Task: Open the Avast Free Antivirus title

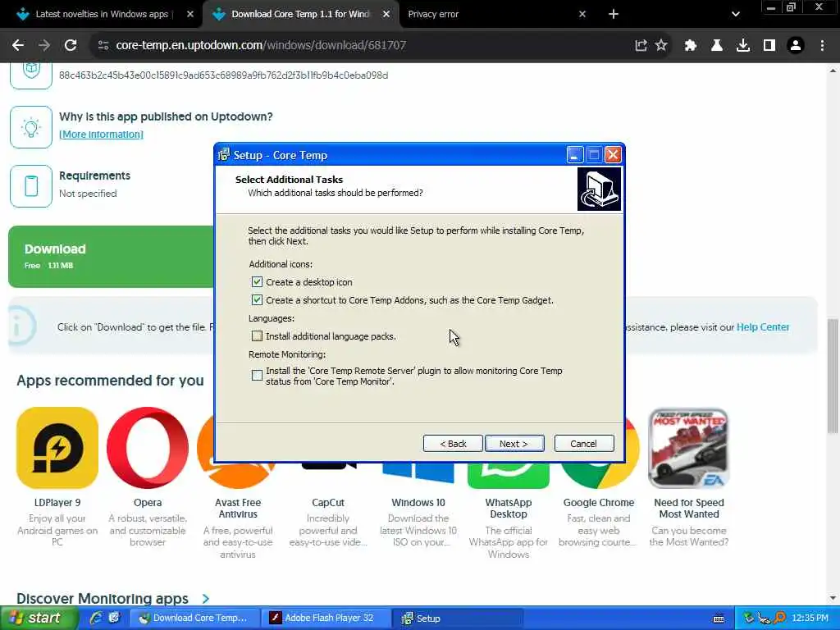Action: pyautogui.click(x=238, y=509)
